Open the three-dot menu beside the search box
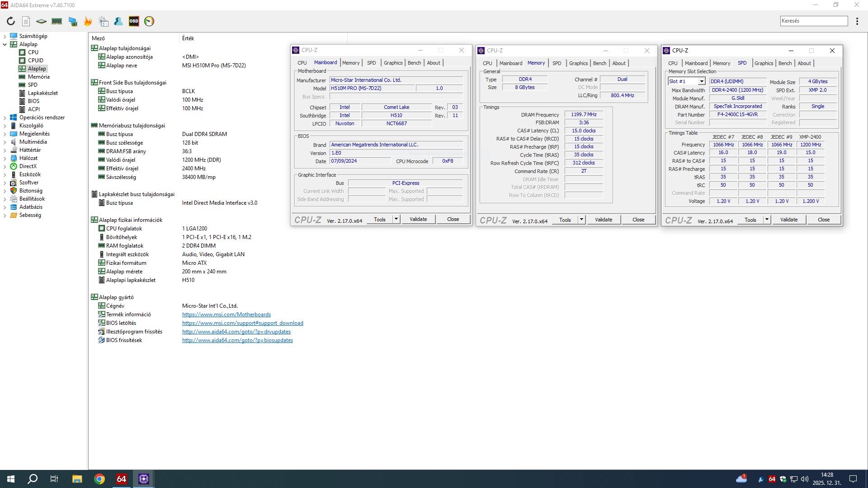868x488 pixels. [857, 21]
